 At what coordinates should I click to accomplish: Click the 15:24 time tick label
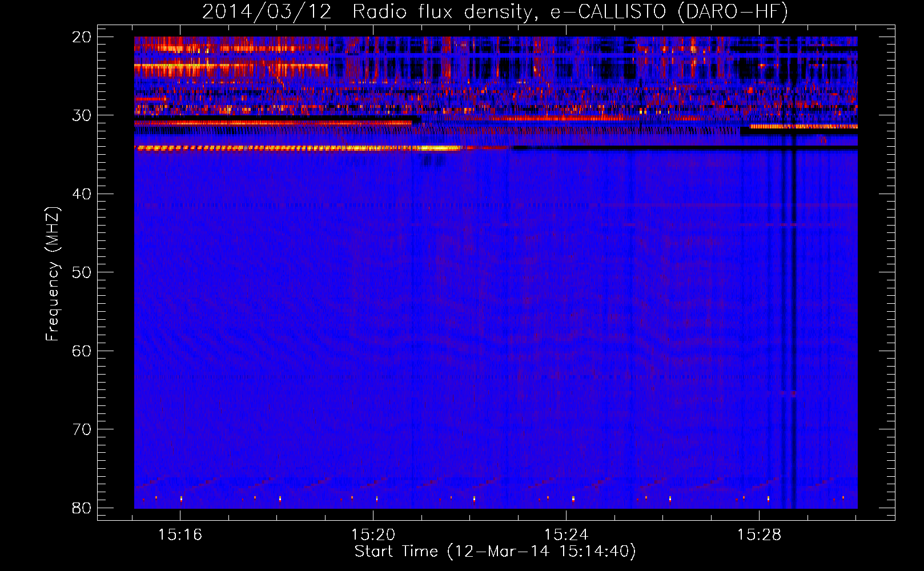(x=566, y=535)
